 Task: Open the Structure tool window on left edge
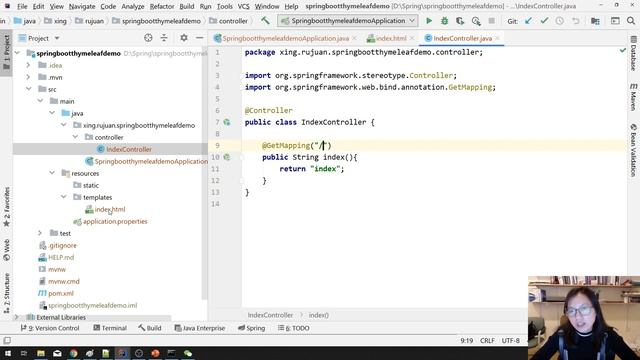(7, 292)
